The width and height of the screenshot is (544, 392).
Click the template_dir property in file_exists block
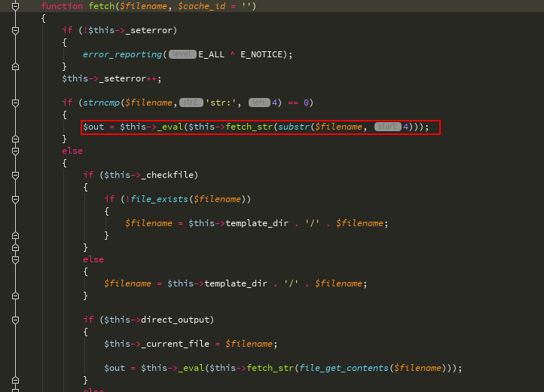point(257,223)
